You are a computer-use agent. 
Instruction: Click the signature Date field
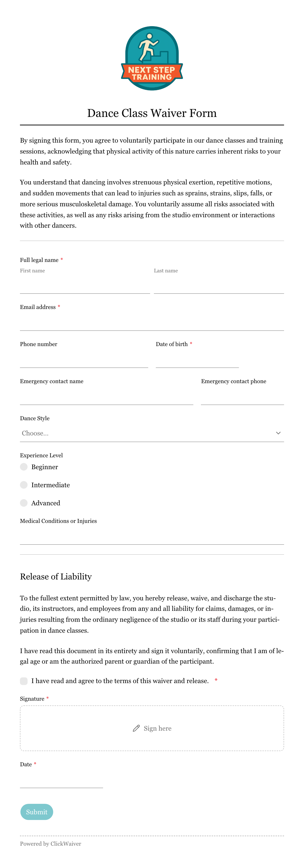coord(61,780)
